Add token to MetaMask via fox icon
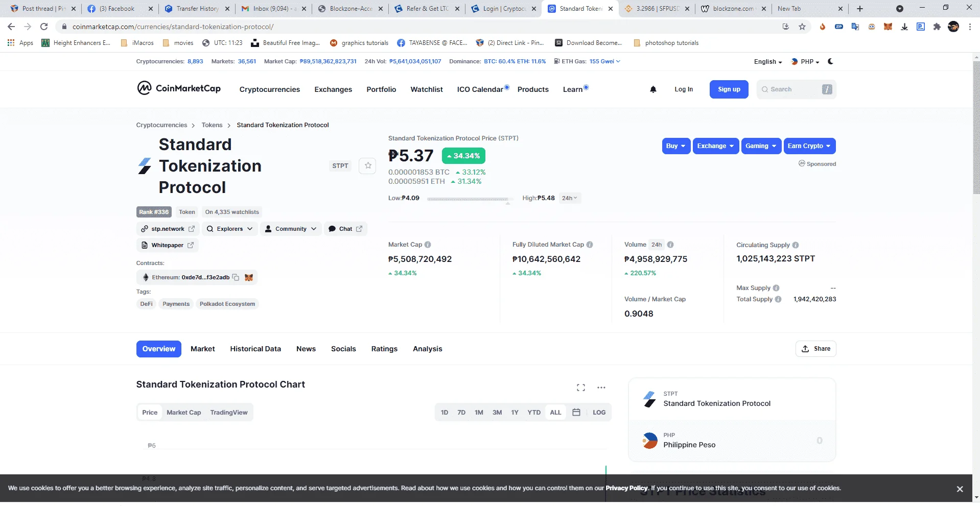 [249, 277]
